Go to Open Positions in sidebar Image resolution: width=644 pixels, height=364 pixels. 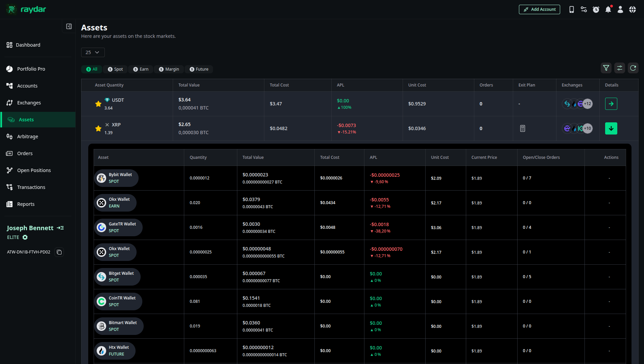point(34,170)
